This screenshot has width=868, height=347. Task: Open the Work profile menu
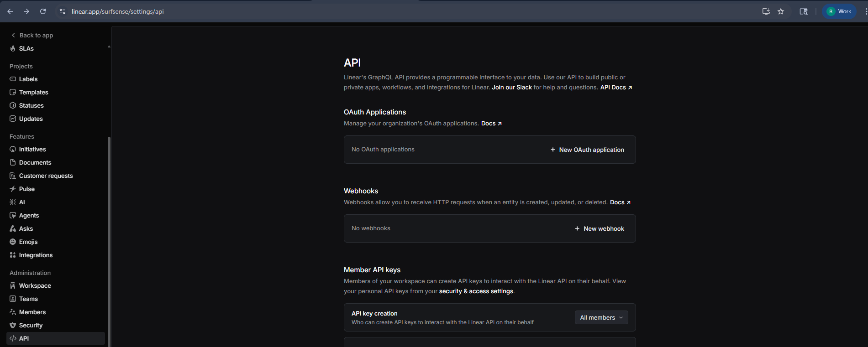(x=839, y=11)
